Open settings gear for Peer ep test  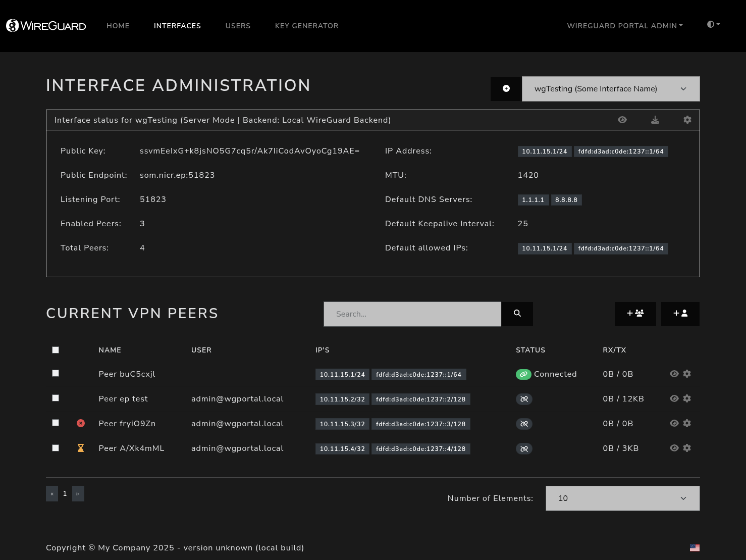(x=687, y=398)
